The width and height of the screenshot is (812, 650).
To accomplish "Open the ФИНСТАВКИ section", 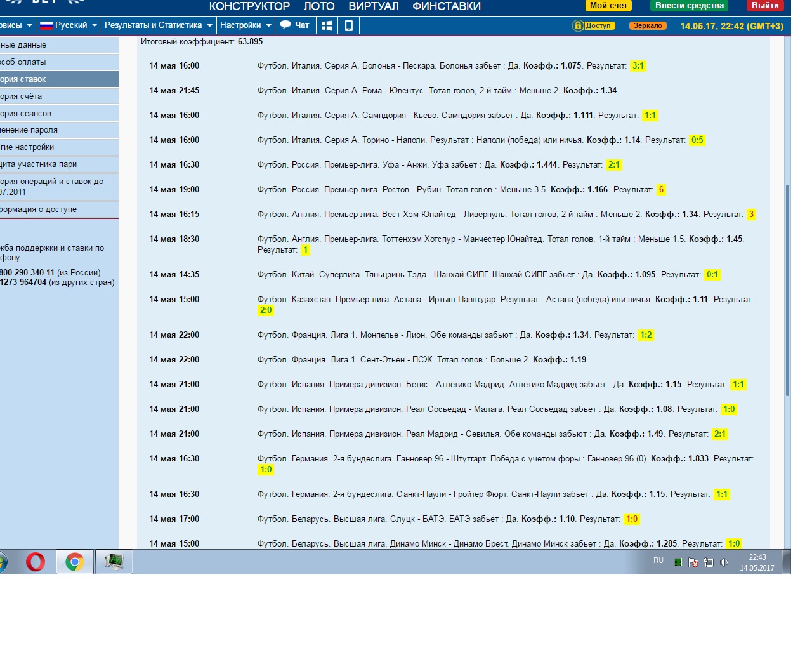I will [447, 6].
